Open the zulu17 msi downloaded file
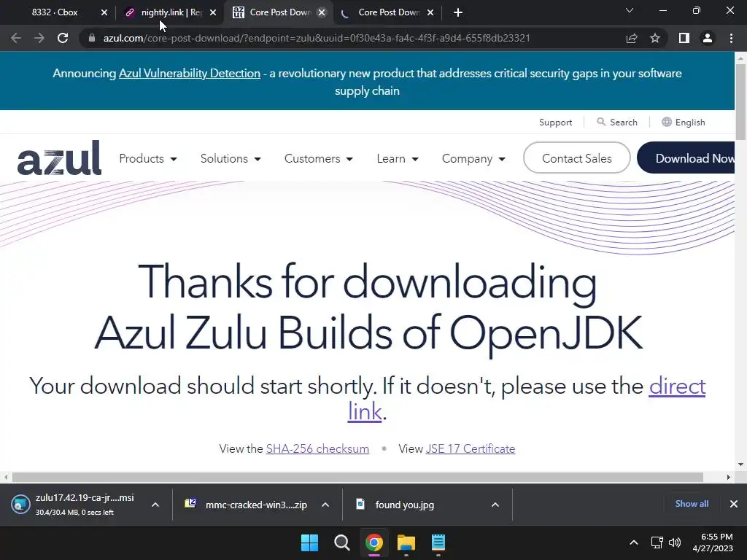 pos(76,505)
